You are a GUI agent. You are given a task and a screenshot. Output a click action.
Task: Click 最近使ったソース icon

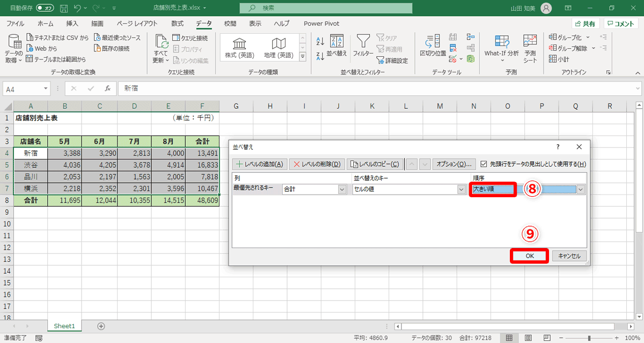97,38
